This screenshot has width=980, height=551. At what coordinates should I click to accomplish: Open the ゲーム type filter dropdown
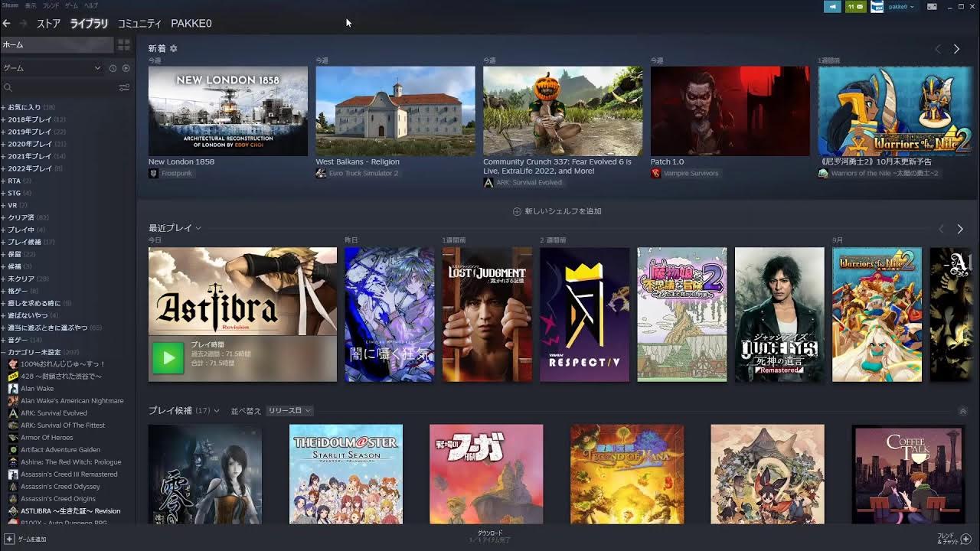pyautogui.click(x=51, y=68)
